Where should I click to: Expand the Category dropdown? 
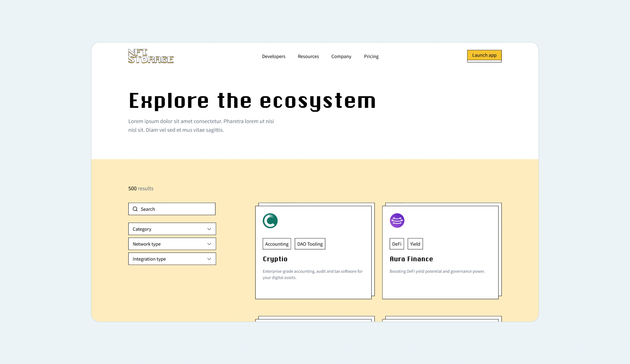(172, 229)
